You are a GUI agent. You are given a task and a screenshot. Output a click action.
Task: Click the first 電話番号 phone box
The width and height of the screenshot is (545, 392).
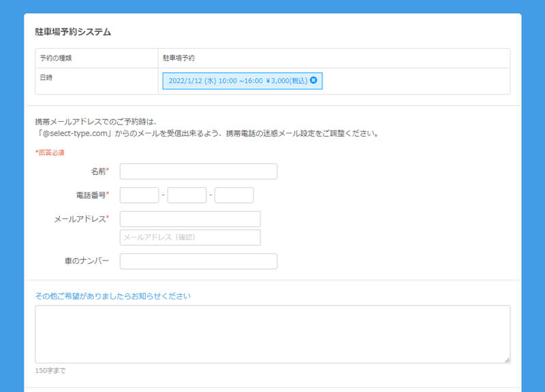pos(139,195)
